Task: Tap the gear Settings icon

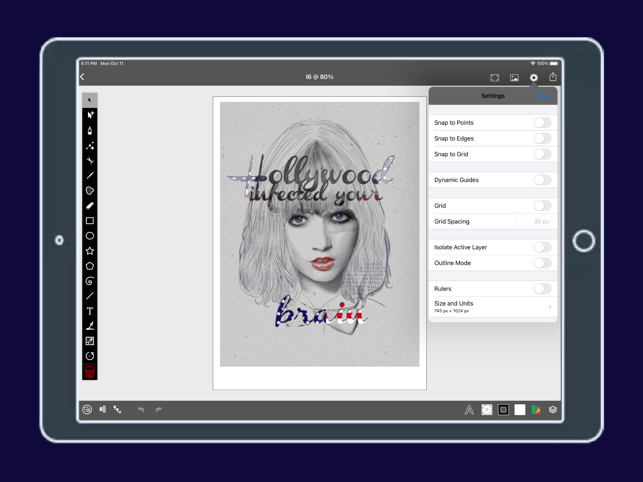Action: point(534,78)
